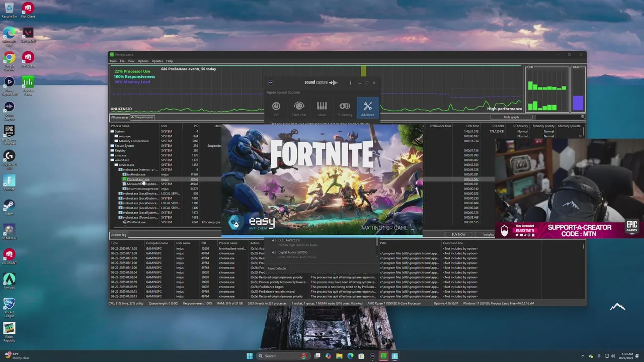This screenshot has width=644, height=362.
Task: Open Game Capture HD desktop shortcut
Action: [9, 85]
